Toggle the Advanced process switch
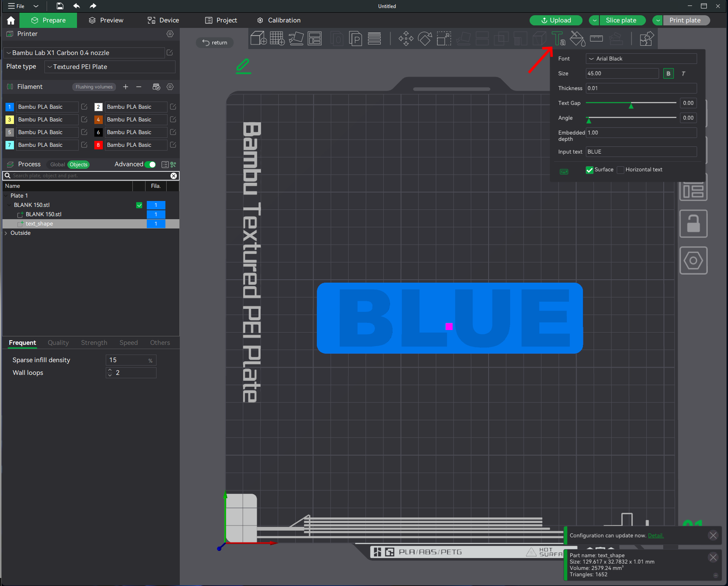This screenshot has width=728, height=586. pos(150,165)
